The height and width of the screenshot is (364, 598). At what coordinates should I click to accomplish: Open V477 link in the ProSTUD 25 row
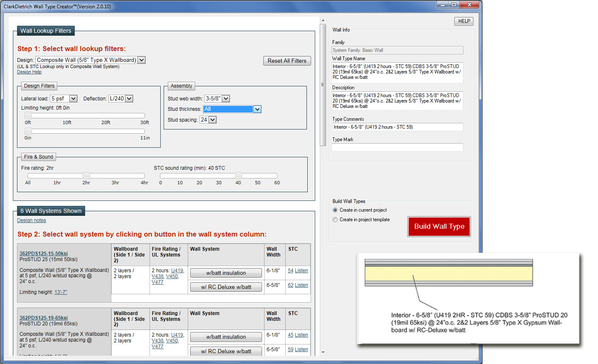click(x=158, y=282)
